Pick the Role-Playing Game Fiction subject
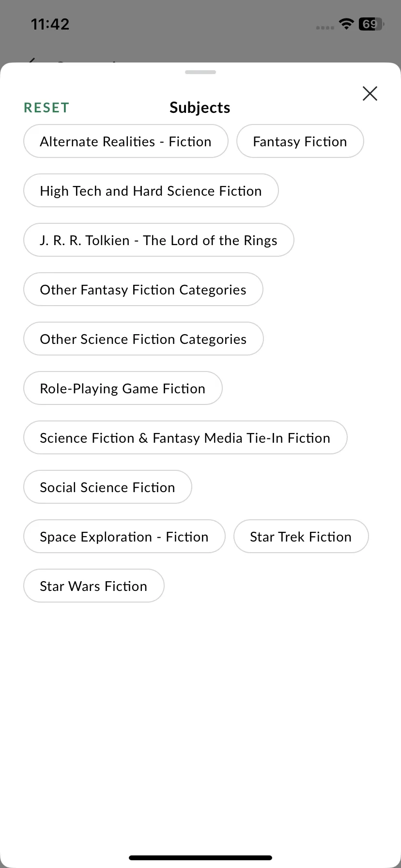The image size is (401, 868). pos(123,388)
